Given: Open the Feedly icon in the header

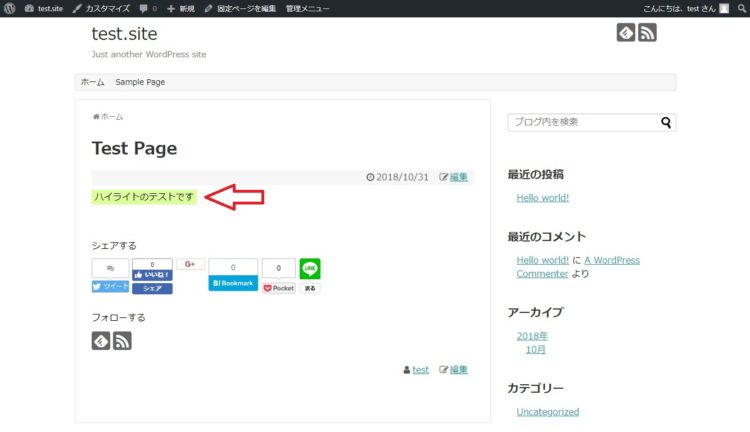Looking at the screenshot, I should (x=626, y=33).
